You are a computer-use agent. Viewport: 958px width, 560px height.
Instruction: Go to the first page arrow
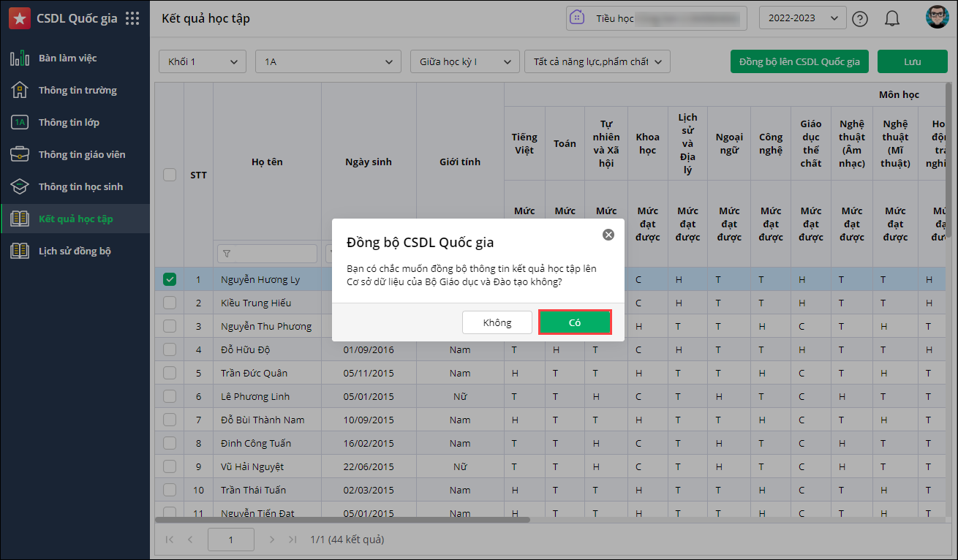coord(170,540)
